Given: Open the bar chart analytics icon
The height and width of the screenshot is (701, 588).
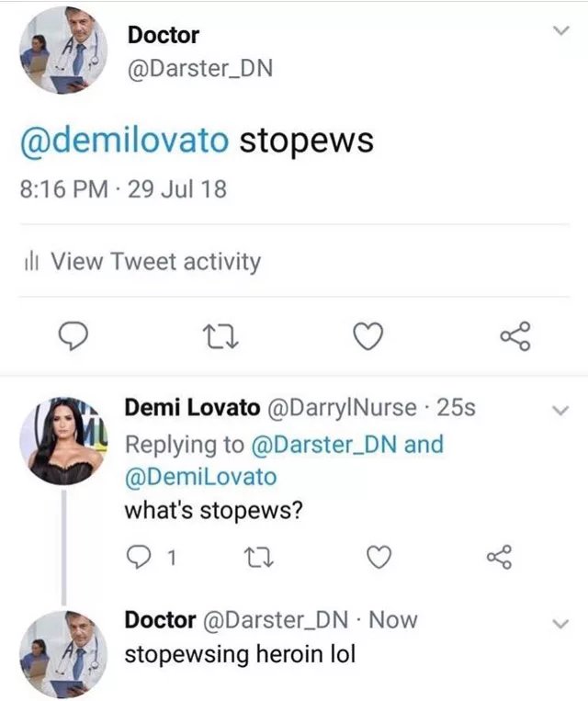Looking at the screenshot, I should coord(31,262).
